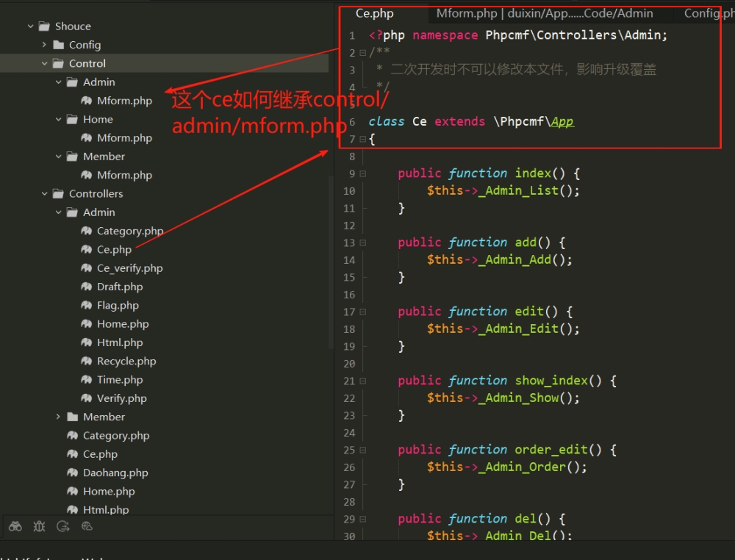
Task: Open Draft.php in the file tree
Action: (x=120, y=287)
